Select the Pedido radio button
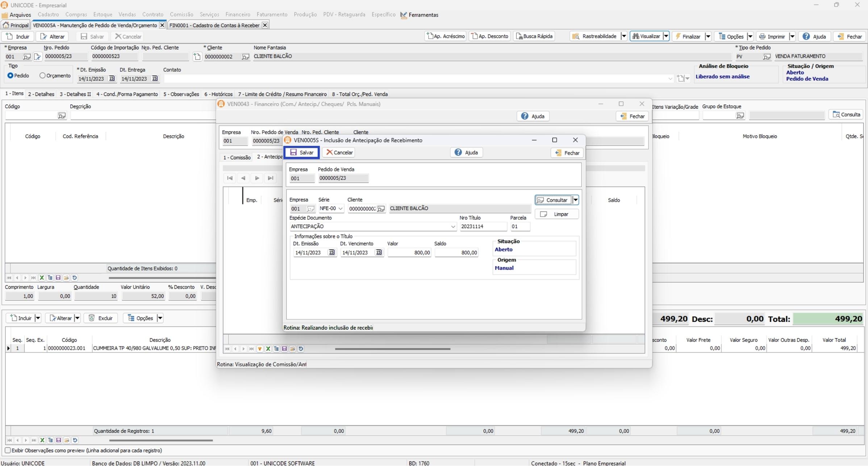This screenshot has width=868, height=466. point(10,76)
